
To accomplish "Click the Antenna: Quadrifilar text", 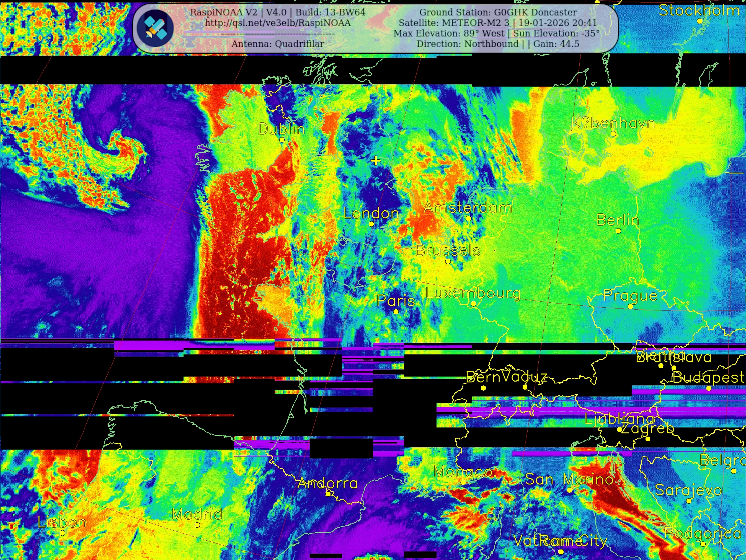I will [x=278, y=44].
